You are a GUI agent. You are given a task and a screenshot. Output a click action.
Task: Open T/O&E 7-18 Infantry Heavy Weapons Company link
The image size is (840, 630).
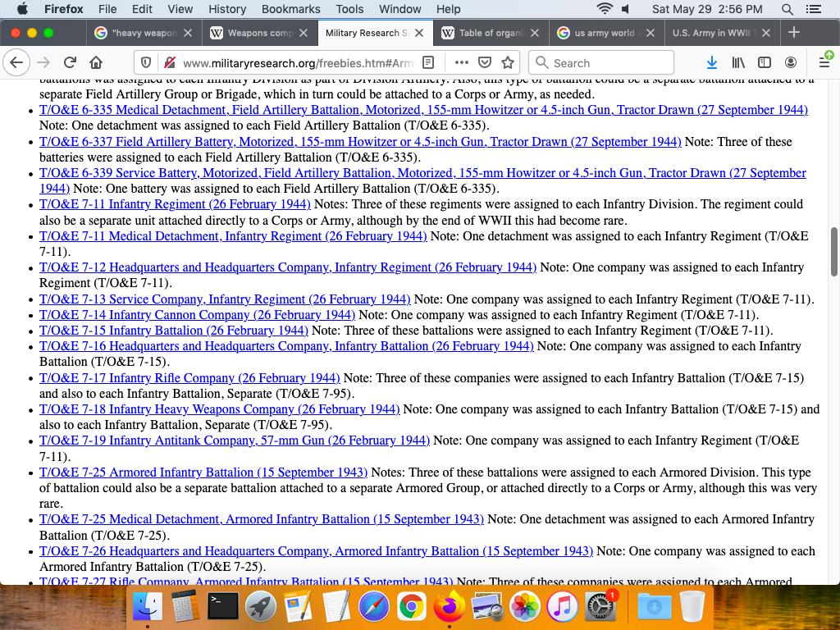219,409
